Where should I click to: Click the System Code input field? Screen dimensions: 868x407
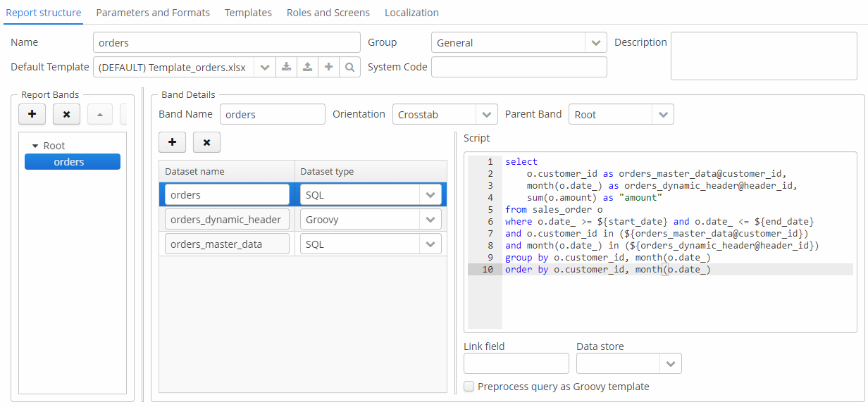[519, 67]
